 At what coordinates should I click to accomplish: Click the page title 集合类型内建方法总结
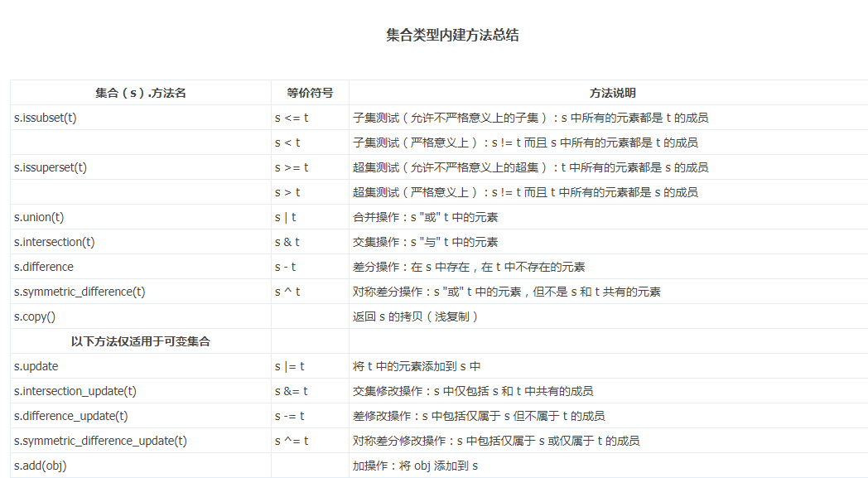pyautogui.click(x=452, y=35)
